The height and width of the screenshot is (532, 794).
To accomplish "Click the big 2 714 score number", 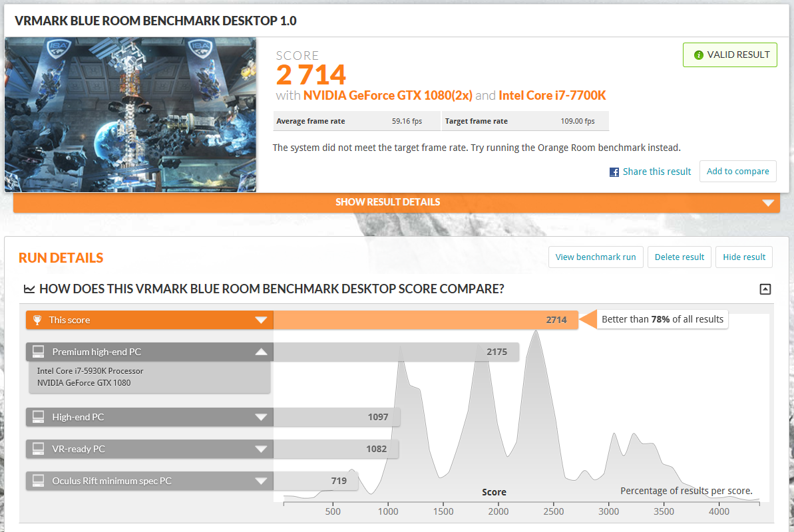I will [x=310, y=75].
